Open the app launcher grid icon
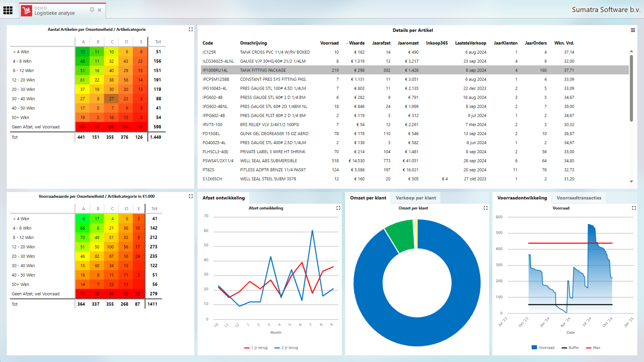The width and height of the screenshot is (644, 362). tap(8, 10)
